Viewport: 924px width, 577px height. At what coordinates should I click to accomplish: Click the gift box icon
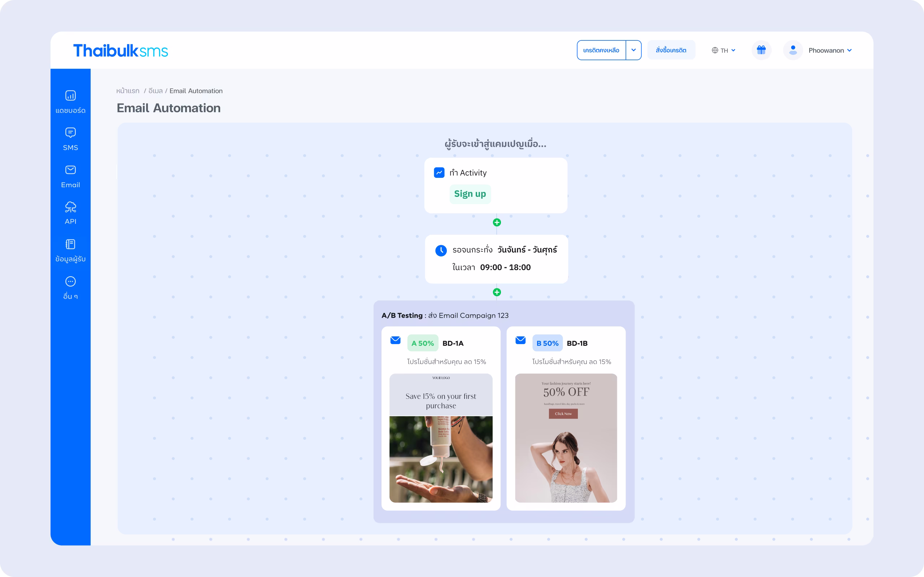pyautogui.click(x=761, y=50)
